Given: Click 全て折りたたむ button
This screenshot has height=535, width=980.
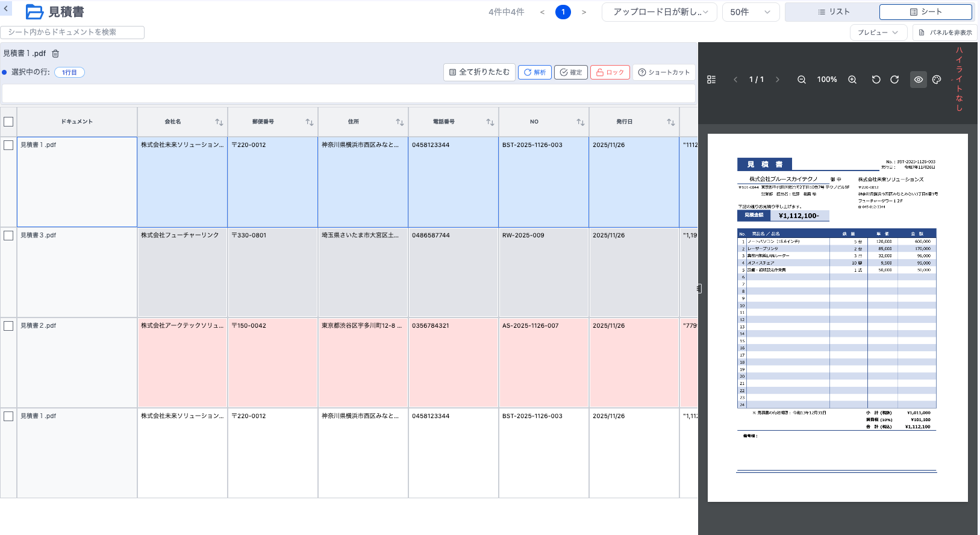Looking at the screenshot, I should 479,72.
